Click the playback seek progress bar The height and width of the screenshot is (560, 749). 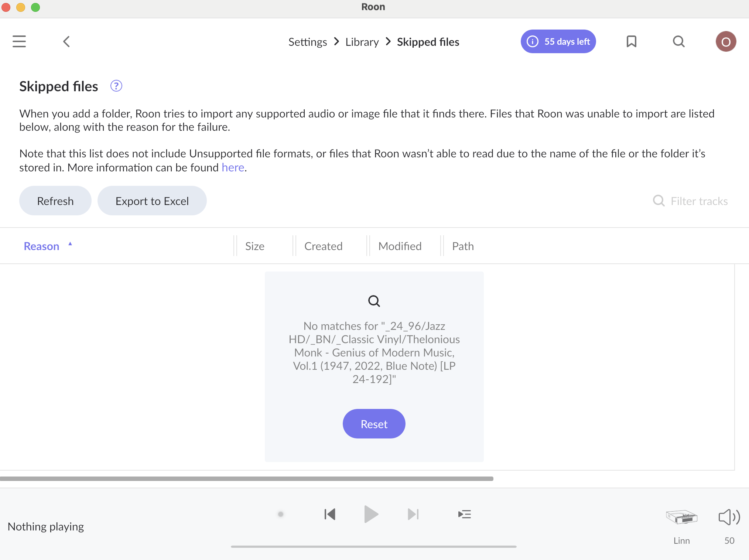(374, 546)
